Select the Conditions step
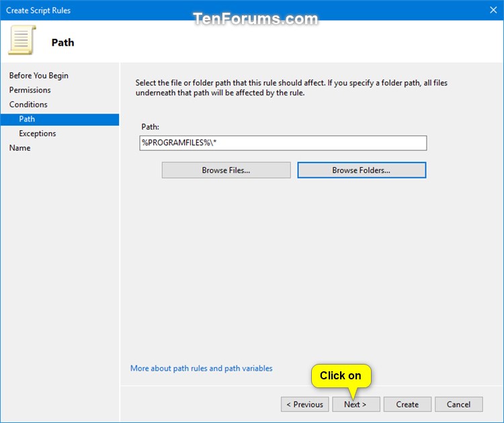 [x=28, y=104]
